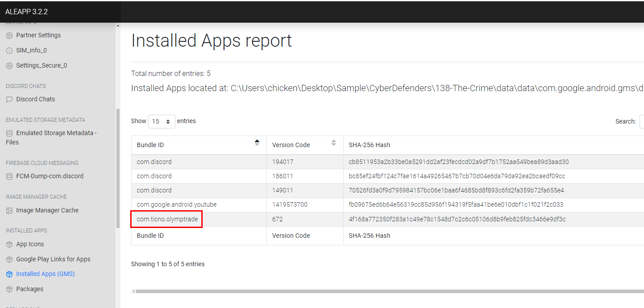Click the sidebar vertical scrollbar
The width and height of the screenshot is (644, 308).
pos(118,169)
